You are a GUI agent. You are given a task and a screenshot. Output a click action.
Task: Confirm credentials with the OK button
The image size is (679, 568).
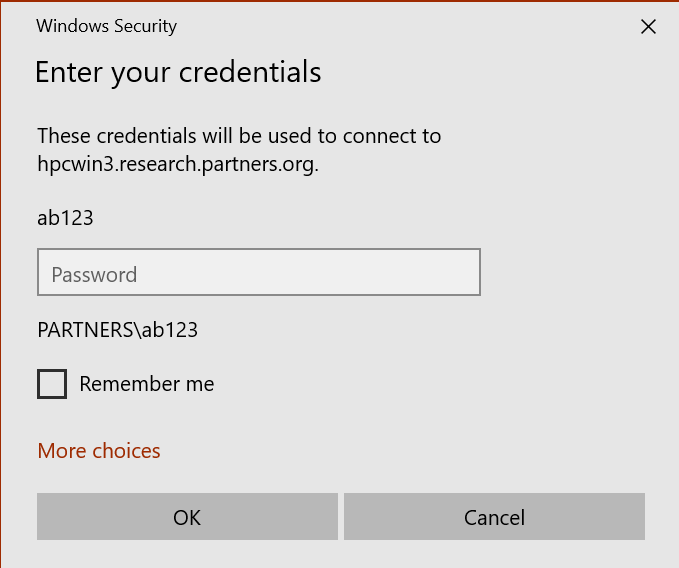[187, 516]
